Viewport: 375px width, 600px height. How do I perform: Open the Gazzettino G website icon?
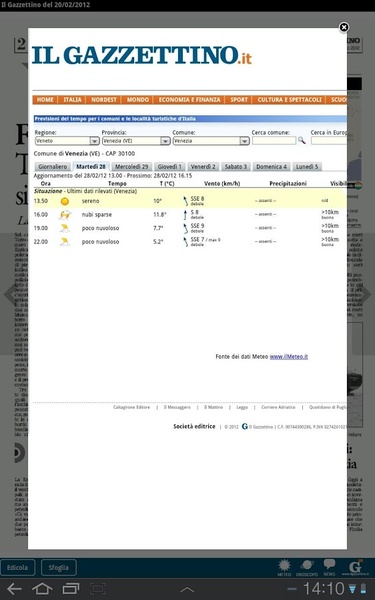point(355,567)
